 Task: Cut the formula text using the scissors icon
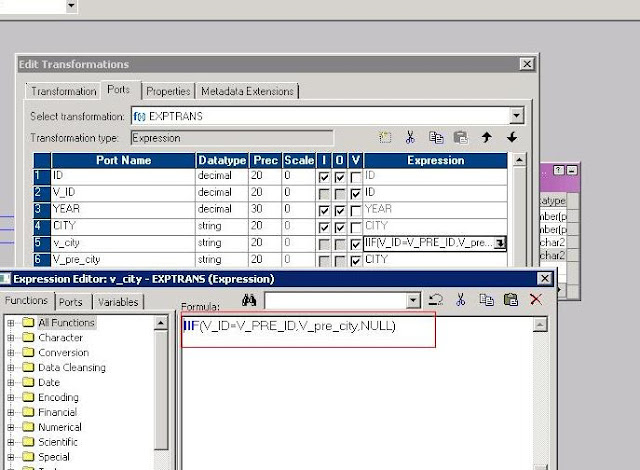click(x=461, y=300)
